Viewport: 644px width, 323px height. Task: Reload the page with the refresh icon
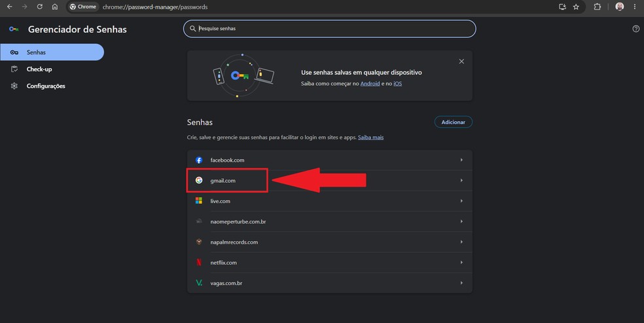pyautogui.click(x=40, y=7)
